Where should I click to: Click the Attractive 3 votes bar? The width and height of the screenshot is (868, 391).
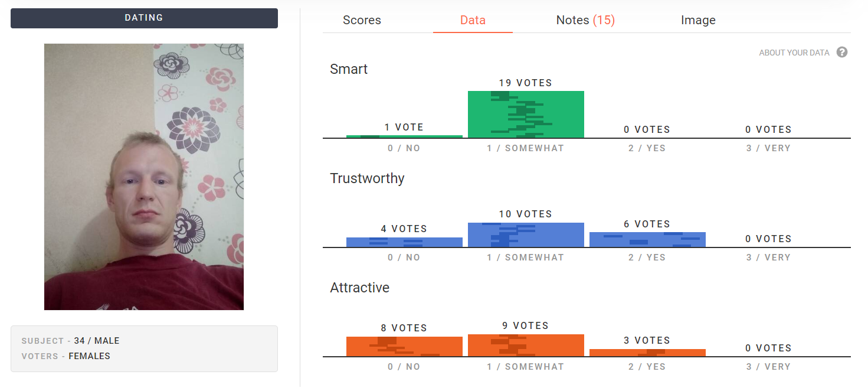tap(647, 353)
